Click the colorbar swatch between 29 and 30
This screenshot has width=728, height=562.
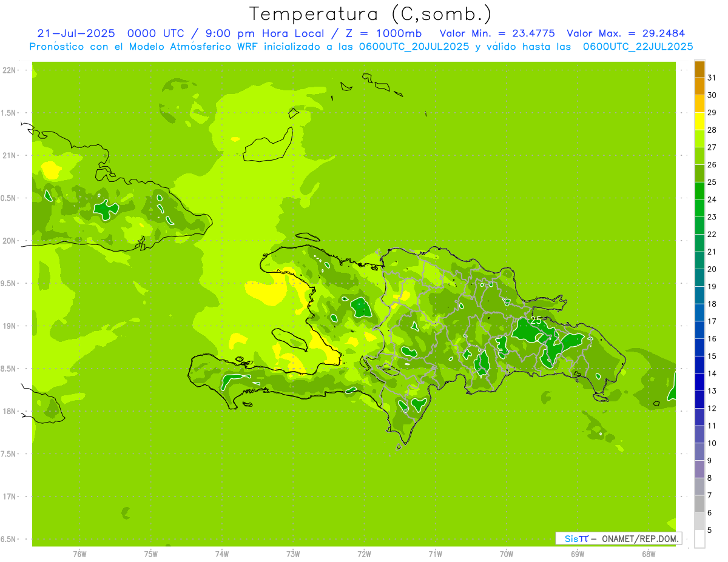[x=699, y=104]
